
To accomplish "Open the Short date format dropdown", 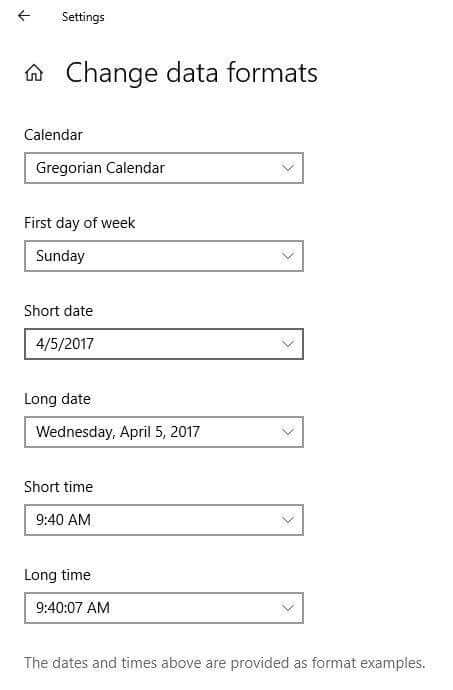I will (164, 344).
